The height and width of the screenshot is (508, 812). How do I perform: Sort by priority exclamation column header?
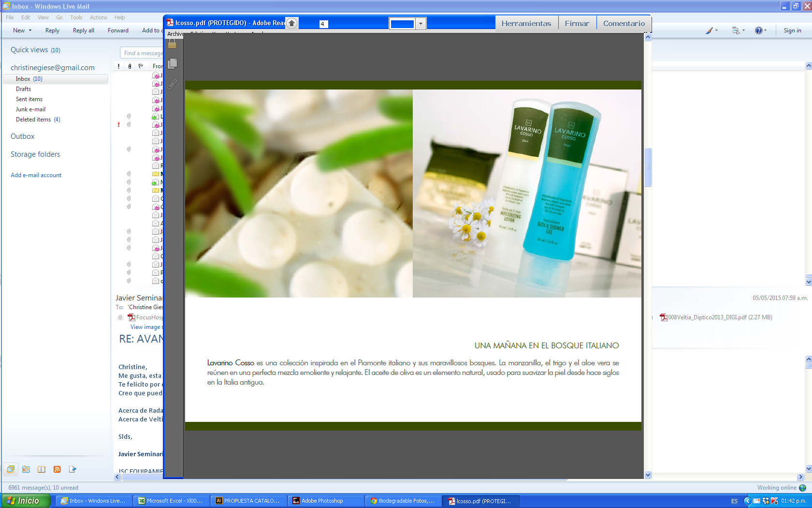(x=119, y=66)
